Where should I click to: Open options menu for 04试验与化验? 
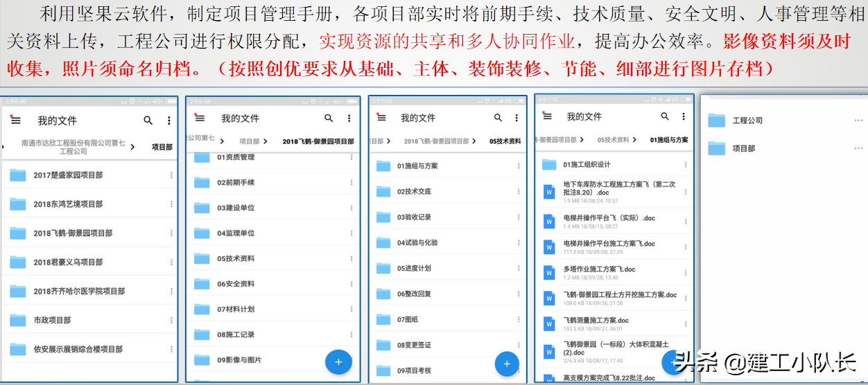[x=519, y=242]
